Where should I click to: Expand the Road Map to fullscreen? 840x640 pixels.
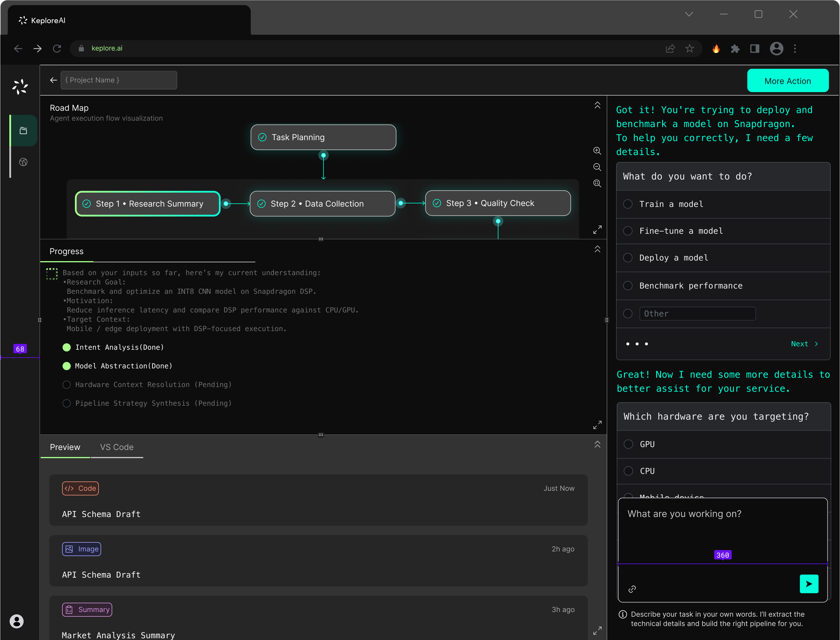click(597, 229)
